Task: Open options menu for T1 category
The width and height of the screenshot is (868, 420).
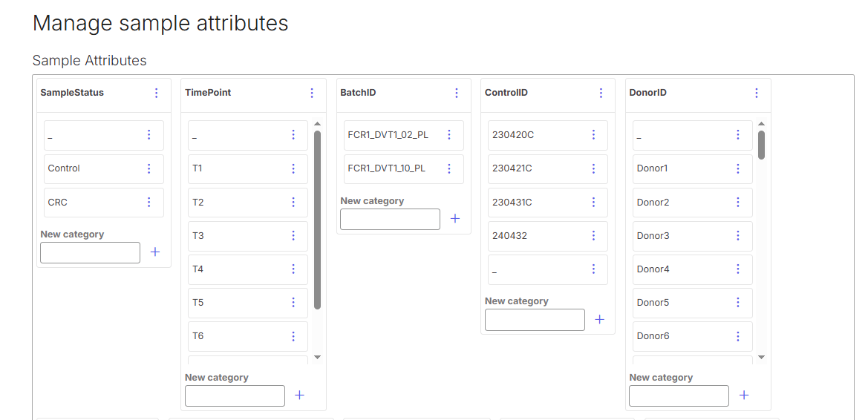Action: point(293,168)
